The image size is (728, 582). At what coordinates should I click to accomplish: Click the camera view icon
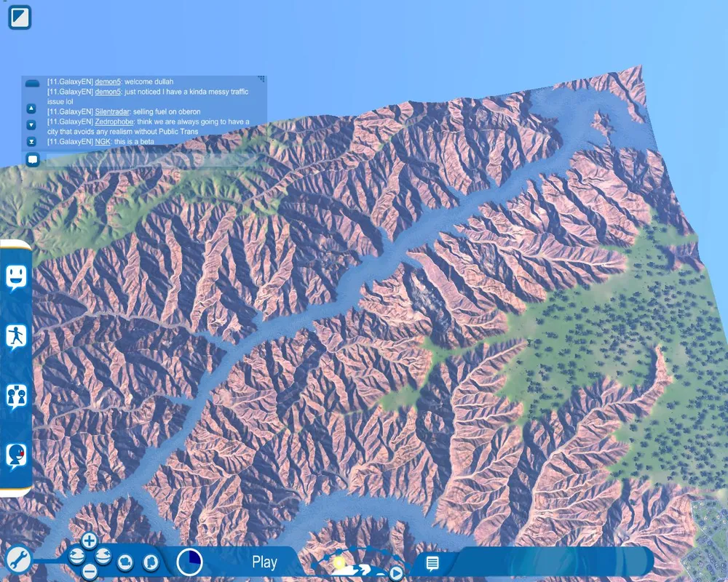(x=125, y=562)
